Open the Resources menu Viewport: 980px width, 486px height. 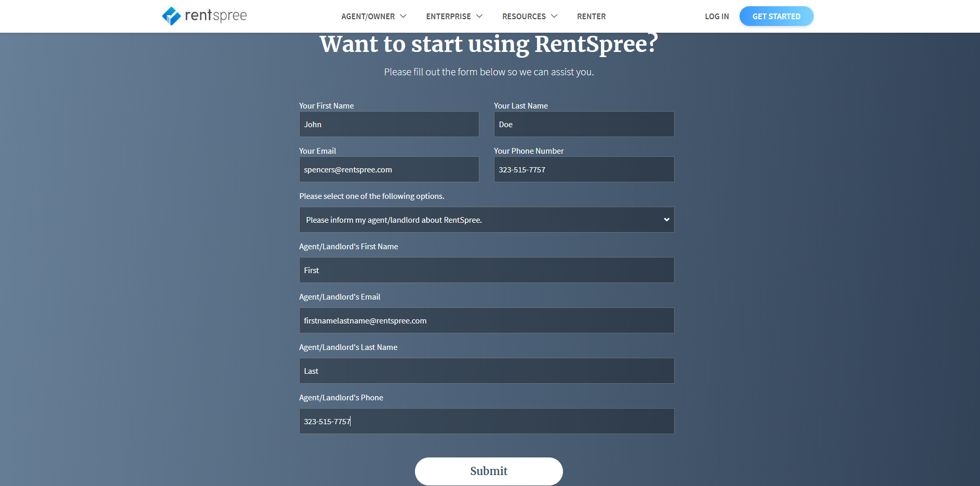(x=523, y=17)
